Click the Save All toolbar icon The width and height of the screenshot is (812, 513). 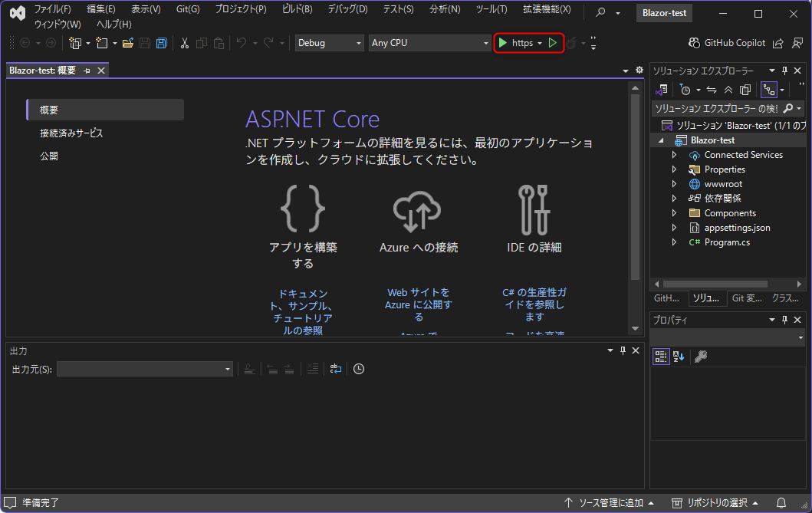(160, 43)
